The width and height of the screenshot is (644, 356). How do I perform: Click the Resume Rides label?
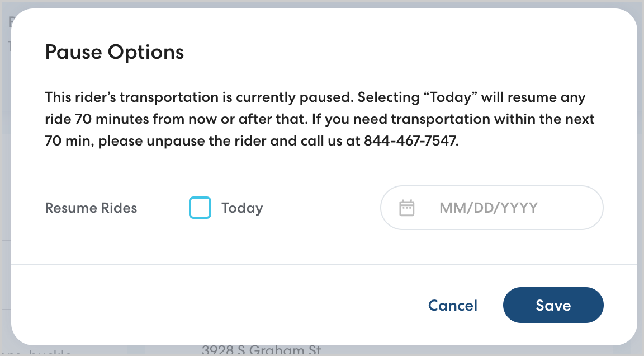tap(91, 208)
